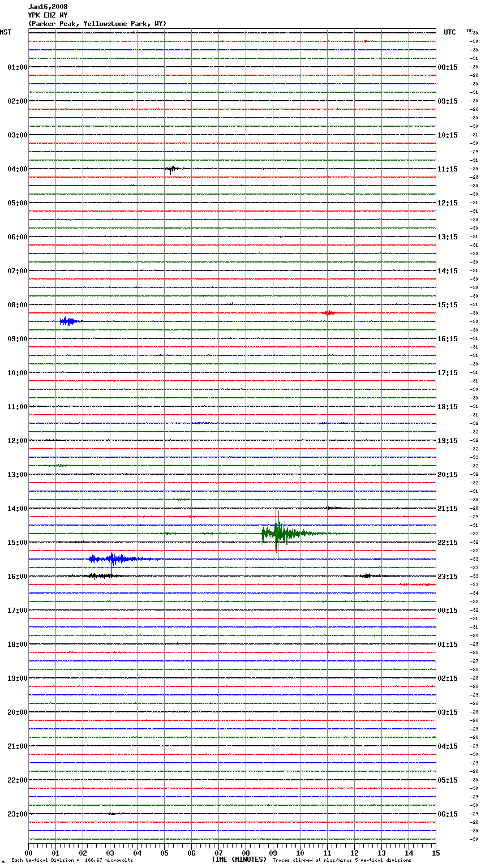
Task: Select the station code text YPK EHZ WY
Action: pyautogui.click(x=48, y=15)
